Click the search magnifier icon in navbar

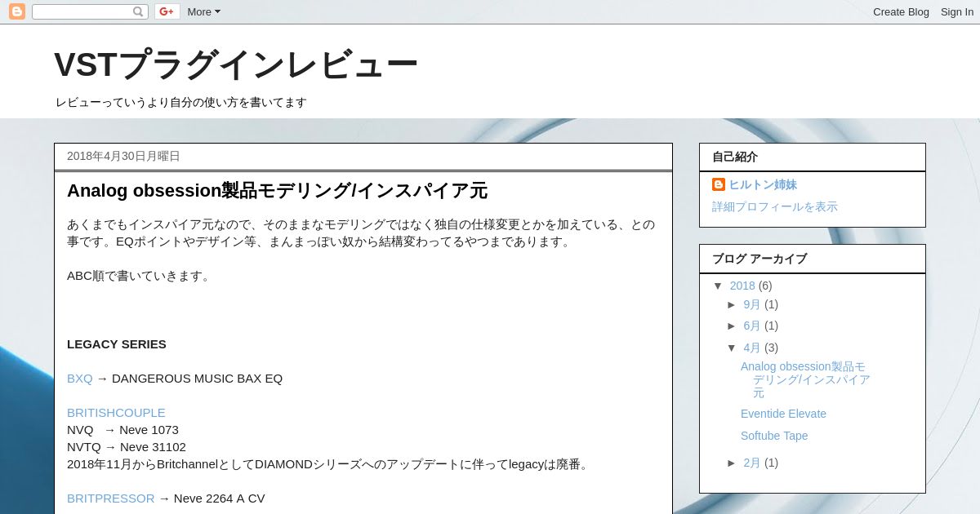tap(138, 11)
